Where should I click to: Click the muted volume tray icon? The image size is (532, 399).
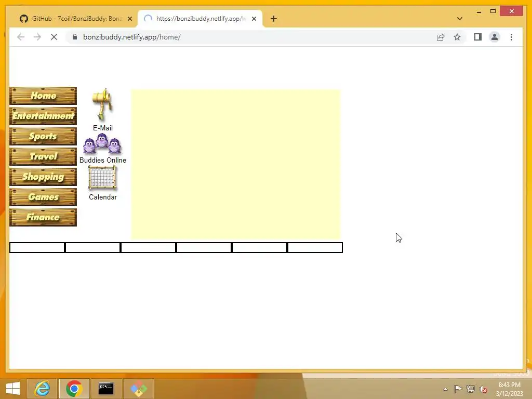tap(483, 389)
